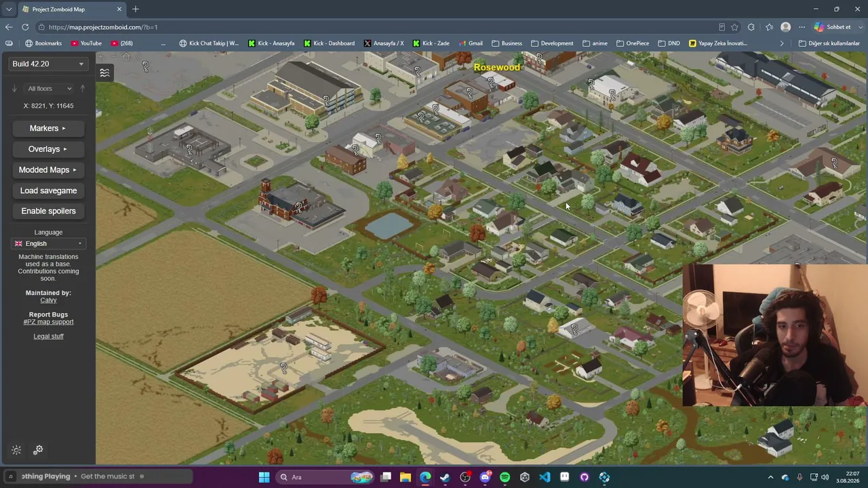Viewport: 868px width, 488px height.
Task: Open the browser tab list chevron
Action: [x=8, y=9]
